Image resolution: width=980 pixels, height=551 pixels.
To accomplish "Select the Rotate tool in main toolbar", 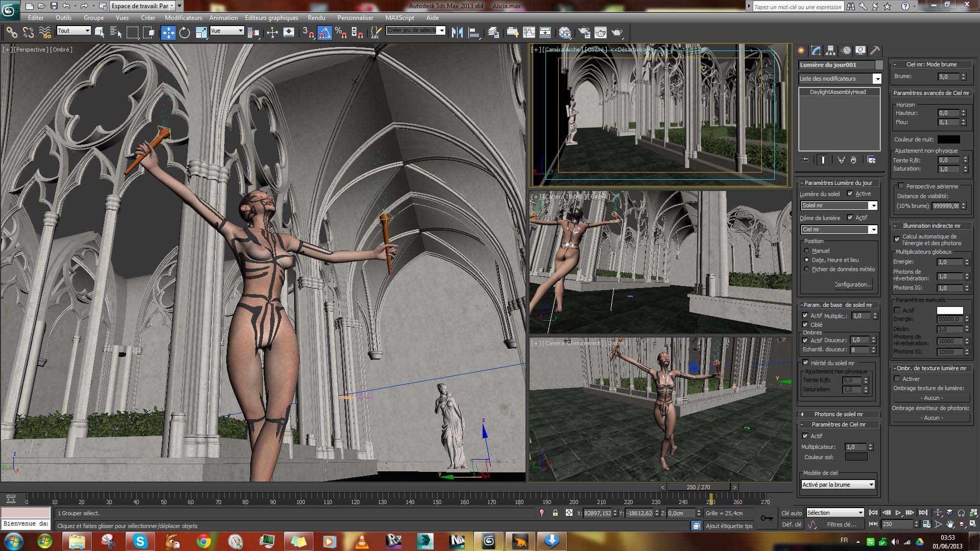I will 184,33.
